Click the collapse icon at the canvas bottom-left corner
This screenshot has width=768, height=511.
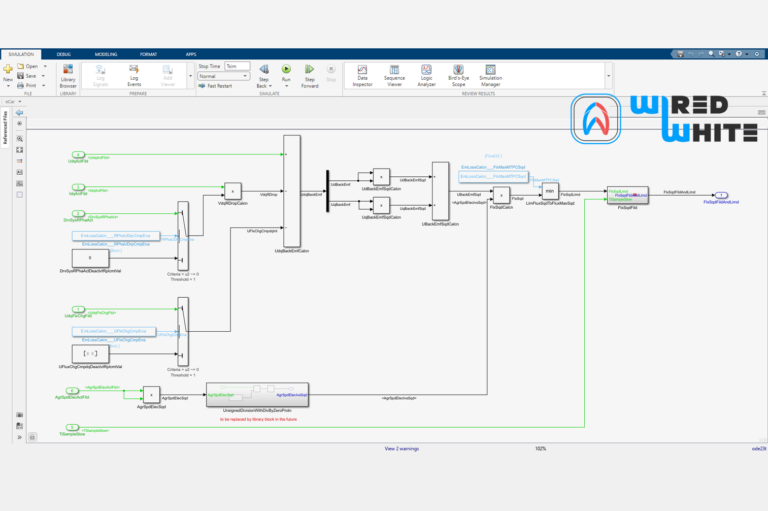click(32, 437)
